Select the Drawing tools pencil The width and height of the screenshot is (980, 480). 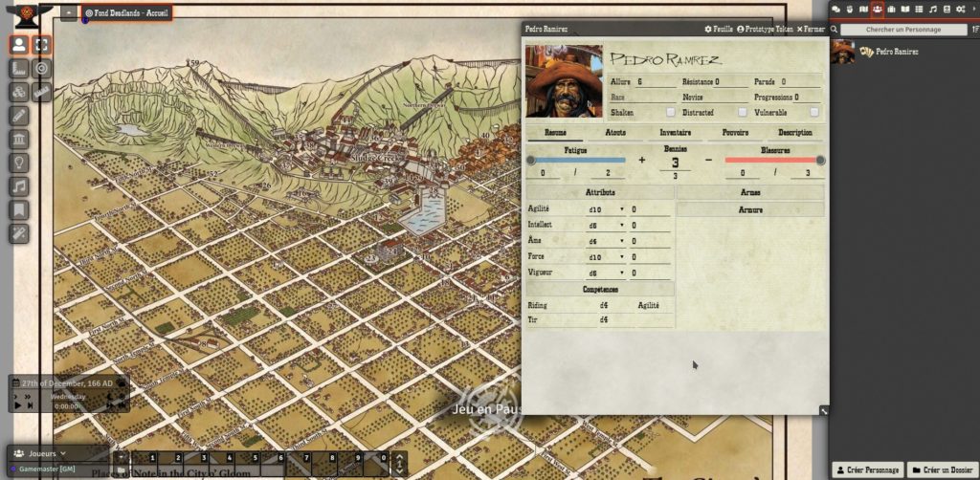pyautogui.click(x=19, y=116)
